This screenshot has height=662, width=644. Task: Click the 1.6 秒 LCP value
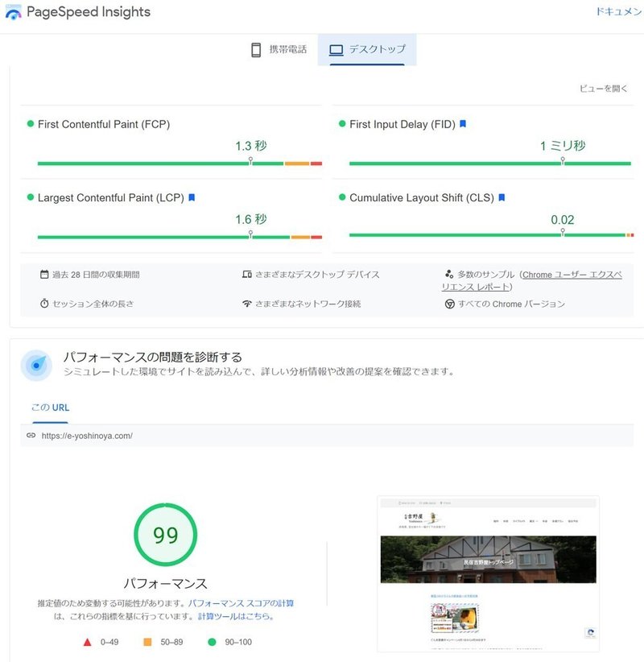[x=250, y=219]
